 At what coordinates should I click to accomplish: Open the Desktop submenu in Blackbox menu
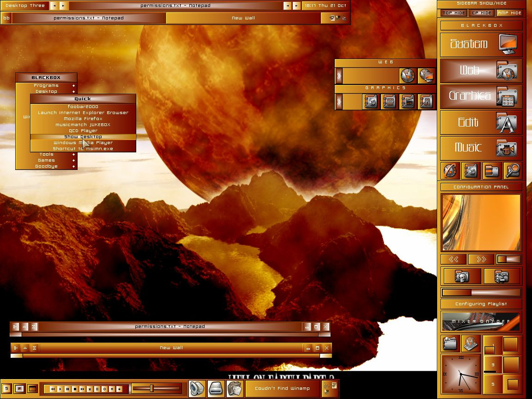click(46, 91)
